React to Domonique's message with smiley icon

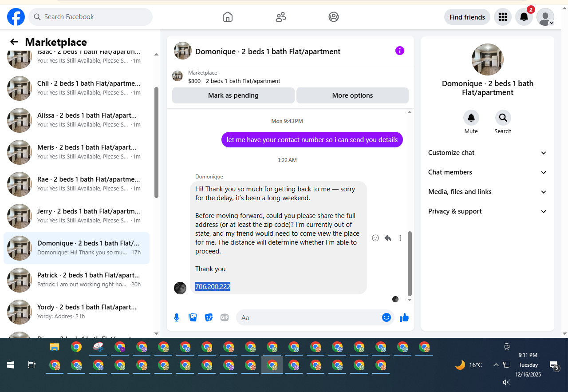[375, 238]
